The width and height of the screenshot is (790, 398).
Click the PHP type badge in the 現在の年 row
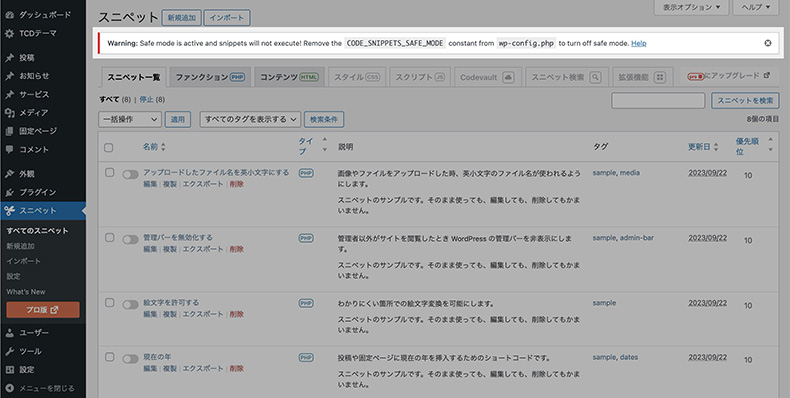tap(306, 357)
